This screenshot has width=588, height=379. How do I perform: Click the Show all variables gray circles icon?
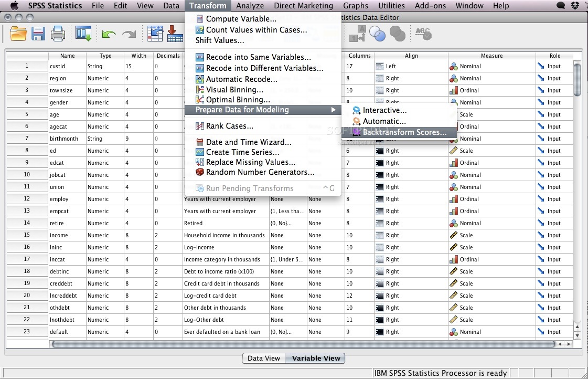click(398, 34)
